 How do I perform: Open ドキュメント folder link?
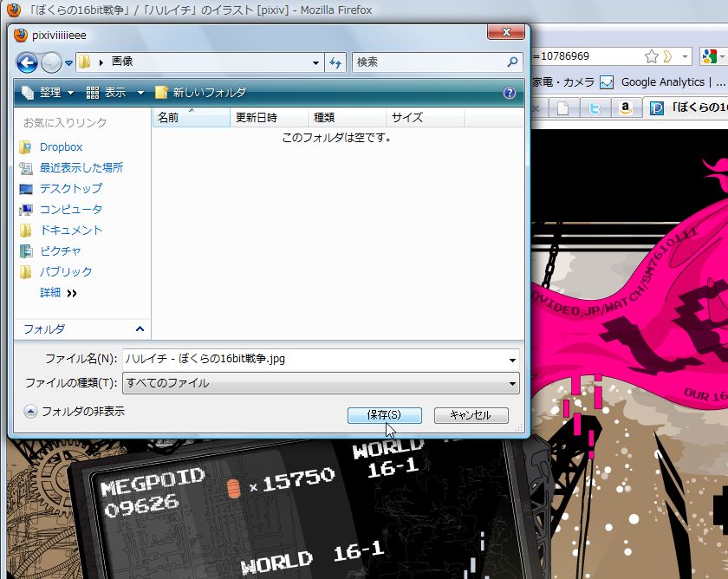pyautogui.click(x=70, y=231)
